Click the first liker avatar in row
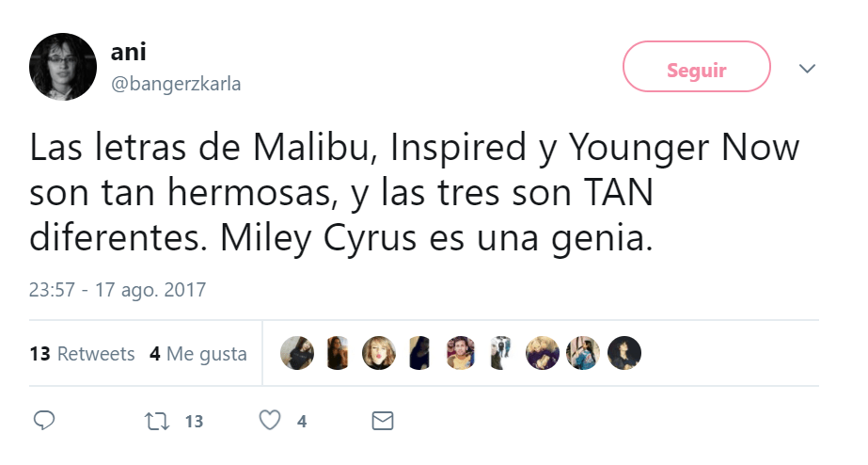The image size is (868, 465). pos(297,353)
